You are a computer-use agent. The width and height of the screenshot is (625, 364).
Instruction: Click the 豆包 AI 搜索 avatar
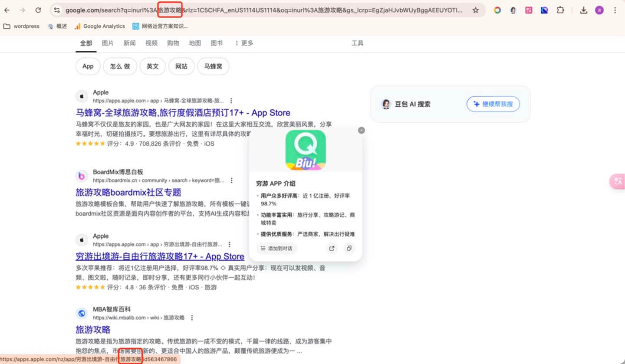click(x=386, y=104)
